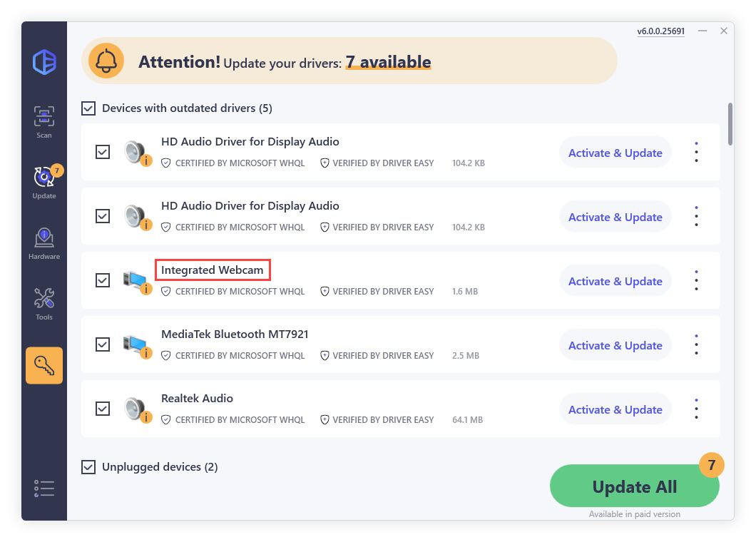The image size is (756, 542).
Task: Open more options for Realtek Audio
Action: [x=696, y=409]
